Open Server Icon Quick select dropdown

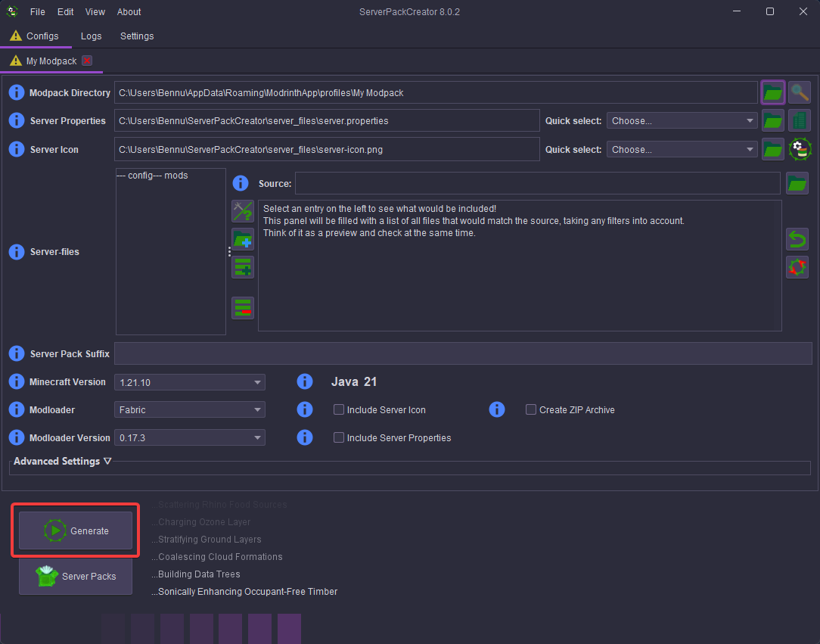pos(682,150)
